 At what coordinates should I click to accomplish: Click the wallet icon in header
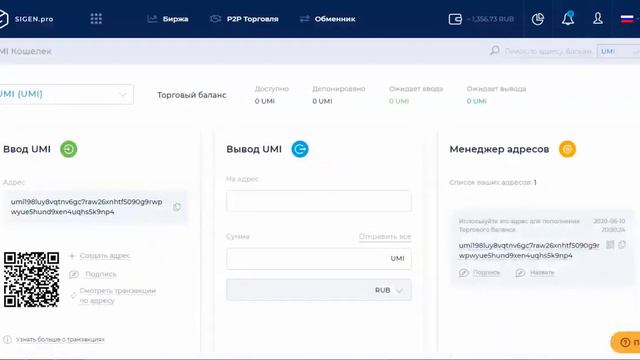click(x=455, y=19)
